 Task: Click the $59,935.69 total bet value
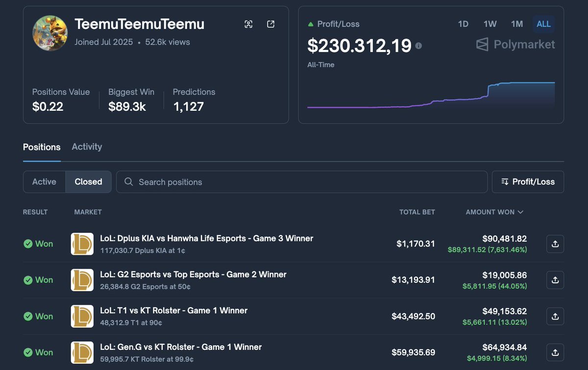tap(413, 352)
